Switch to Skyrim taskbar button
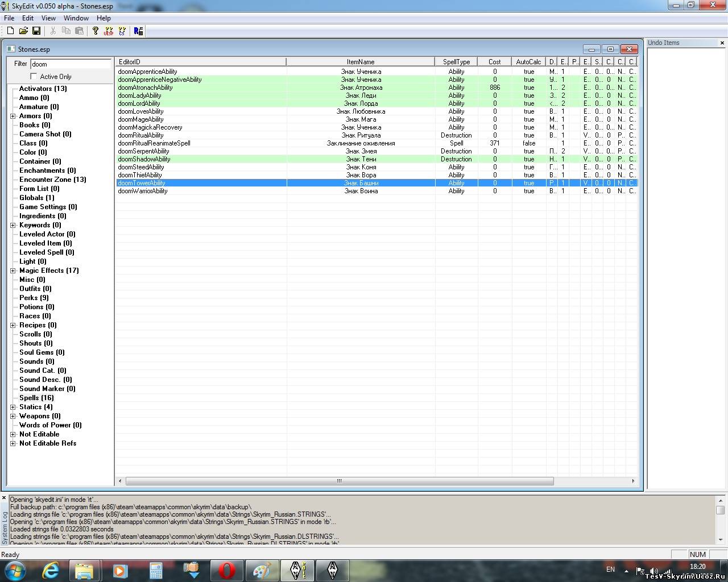Viewport: 728px width, 582px height. (333, 571)
